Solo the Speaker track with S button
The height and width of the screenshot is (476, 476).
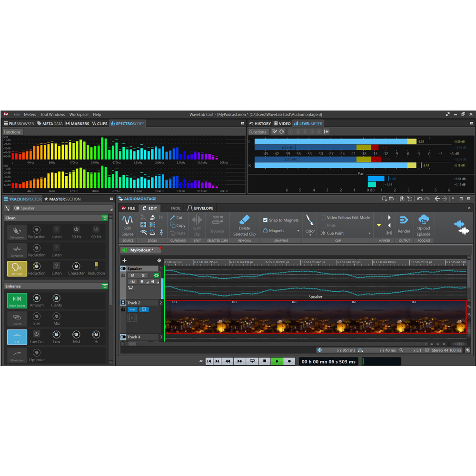143,275
